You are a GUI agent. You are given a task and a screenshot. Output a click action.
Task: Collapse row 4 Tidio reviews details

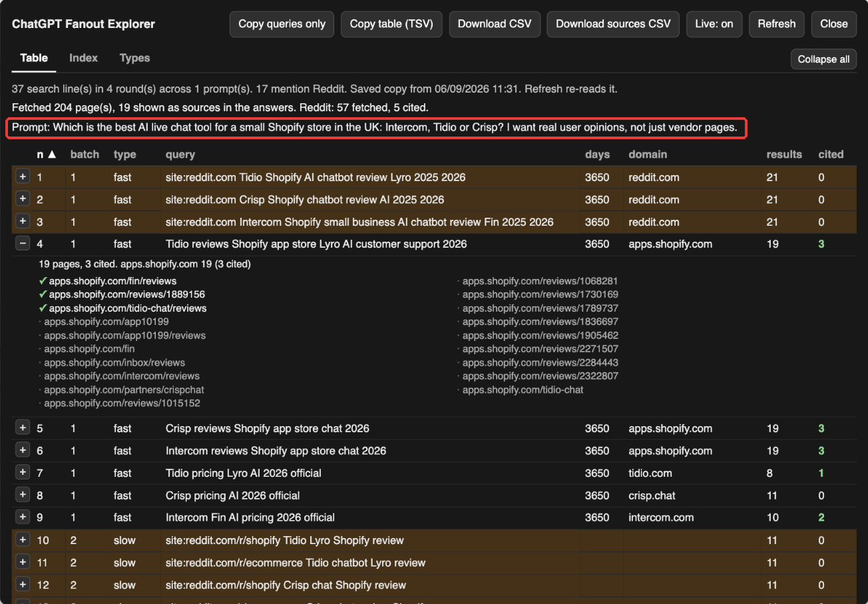(23, 244)
